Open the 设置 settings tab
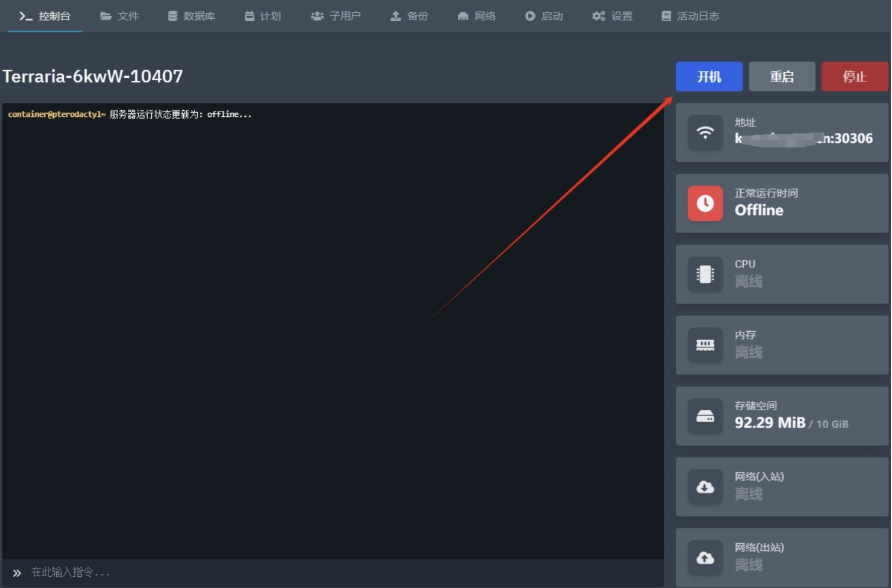The height and width of the screenshot is (588, 892). (612, 16)
